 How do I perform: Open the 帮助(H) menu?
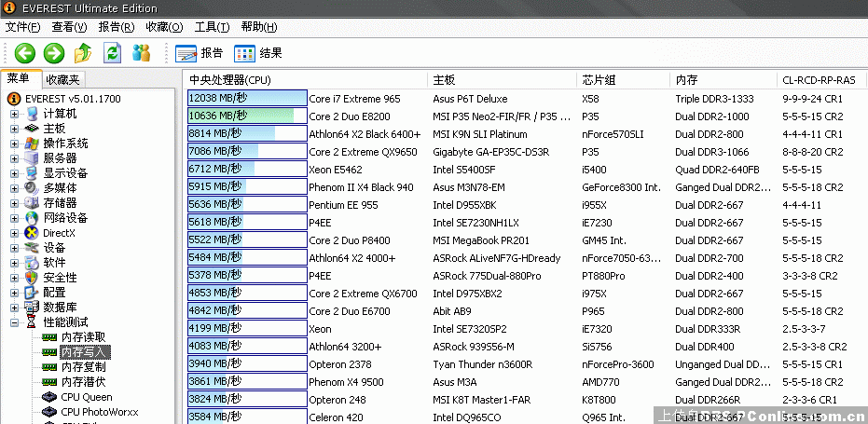259,27
